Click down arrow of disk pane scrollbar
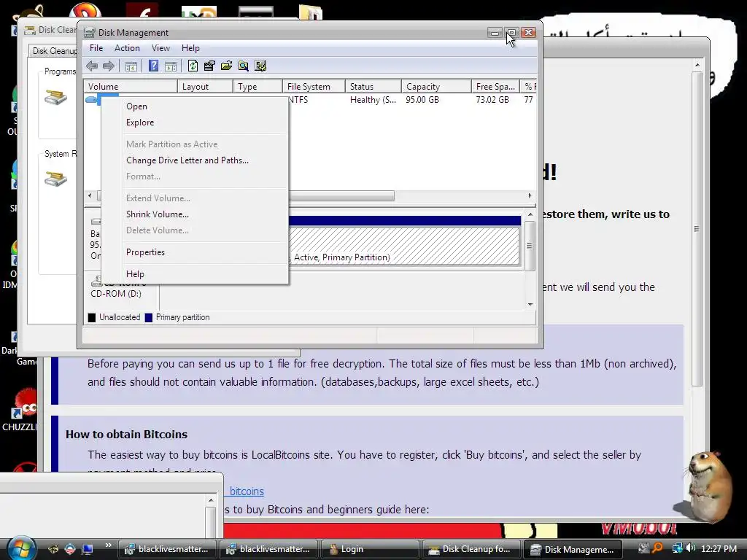The image size is (747, 560). point(530,304)
